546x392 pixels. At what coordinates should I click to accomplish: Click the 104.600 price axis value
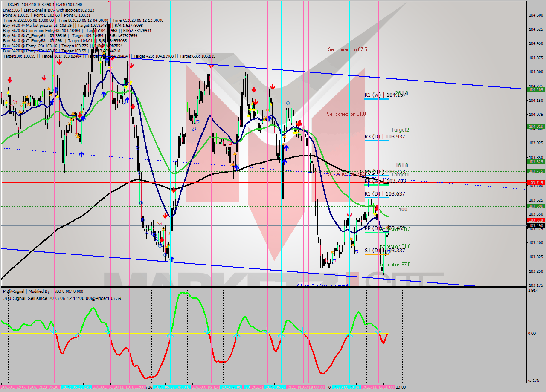click(536, 15)
